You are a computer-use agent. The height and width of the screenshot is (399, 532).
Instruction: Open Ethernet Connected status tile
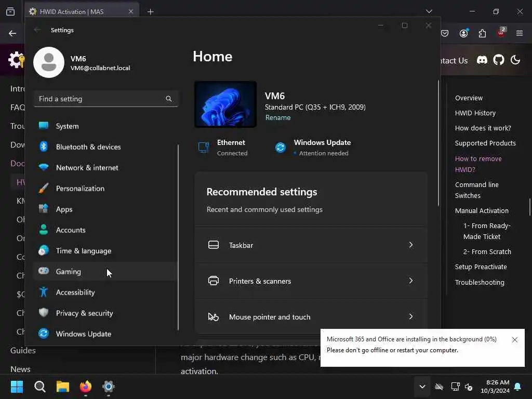coord(223,148)
